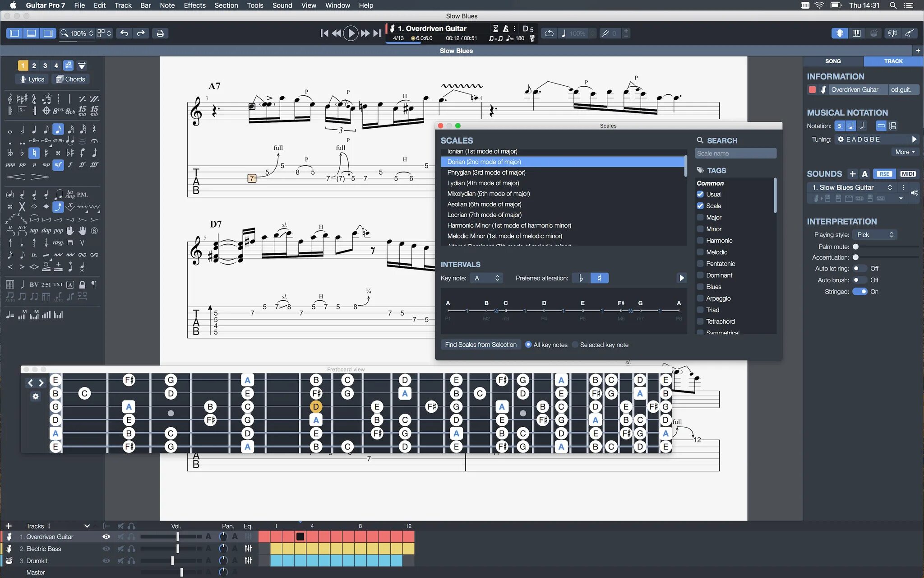Click the Play button to start playback
The width and height of the screenshot is (924, 578).
[351, 33]
